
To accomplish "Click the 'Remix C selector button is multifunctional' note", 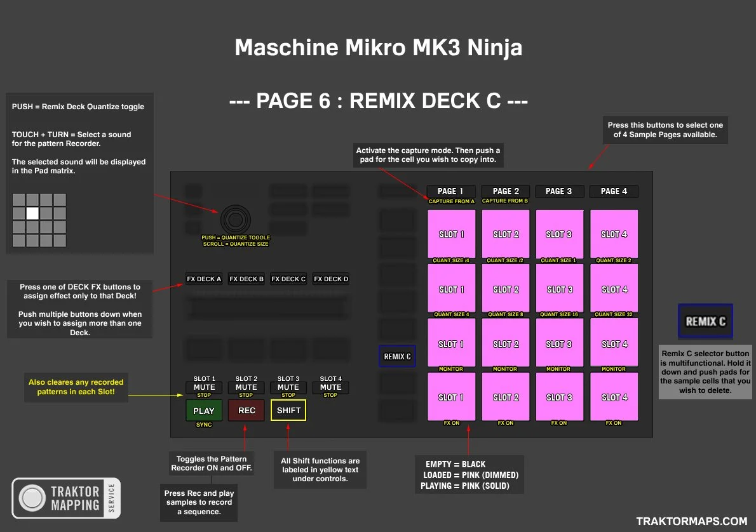I will pos(705,372).
